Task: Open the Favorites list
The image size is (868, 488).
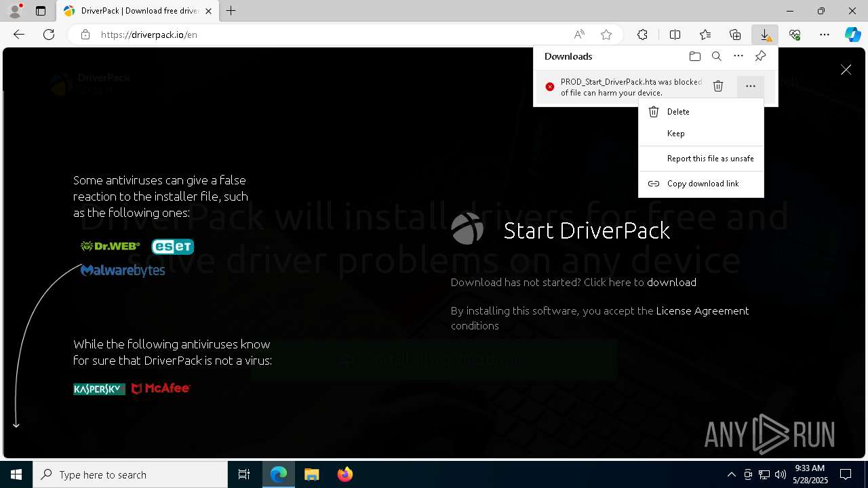Action: pyautogui.click(x=705, y=35)
